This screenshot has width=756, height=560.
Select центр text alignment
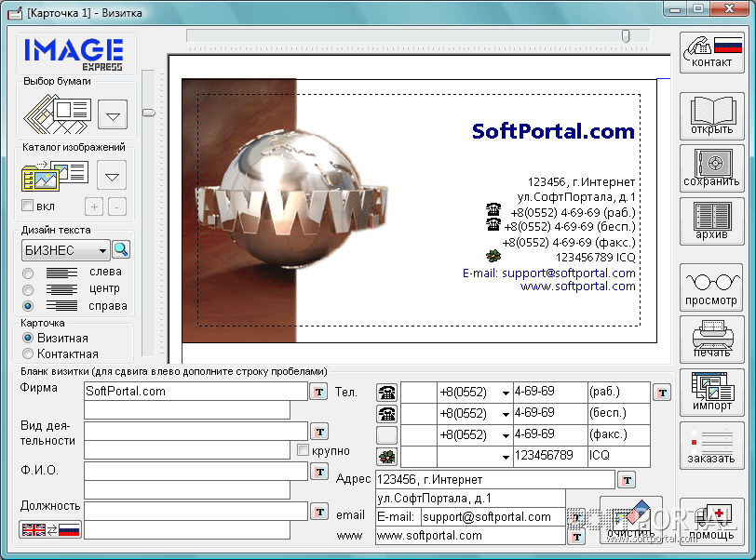tap(28, 289)
